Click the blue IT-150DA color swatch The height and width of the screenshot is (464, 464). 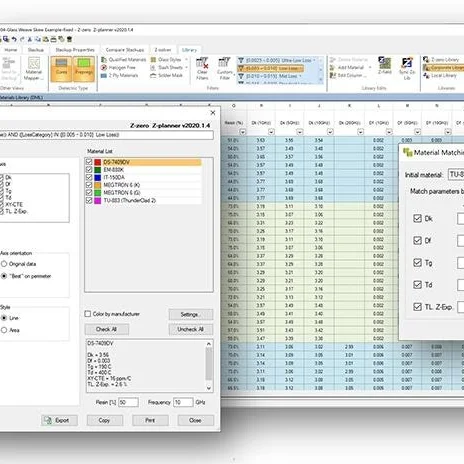coord(98,177)
